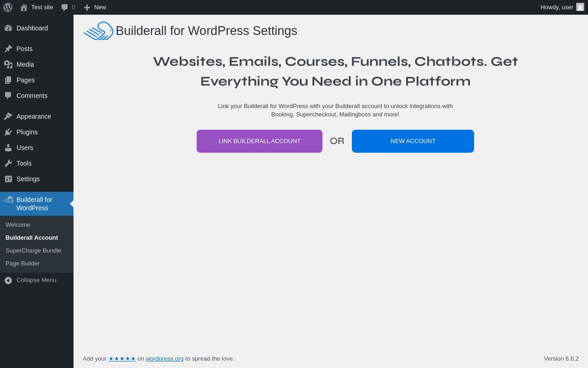Click the five-star rating link
The image size is (588, 368).
(122, 359)
